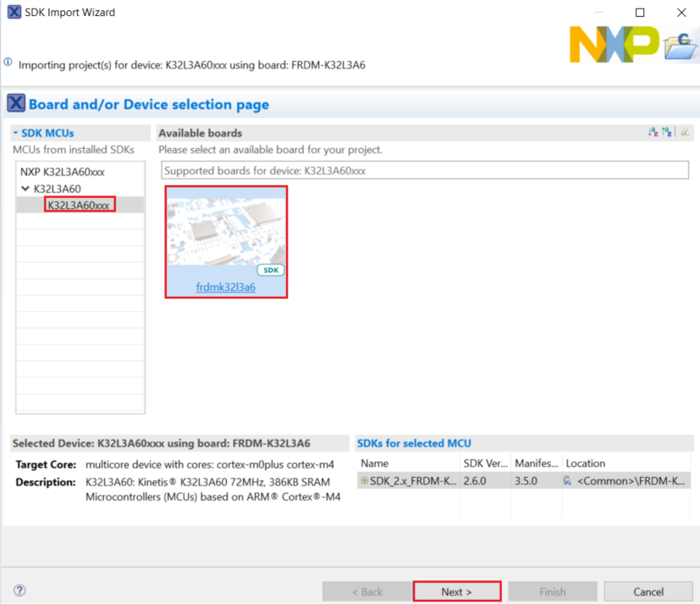This screenshot has height=604, width=700.
Task: Collapse the SDK MCUs section
Action: [15, 133]
